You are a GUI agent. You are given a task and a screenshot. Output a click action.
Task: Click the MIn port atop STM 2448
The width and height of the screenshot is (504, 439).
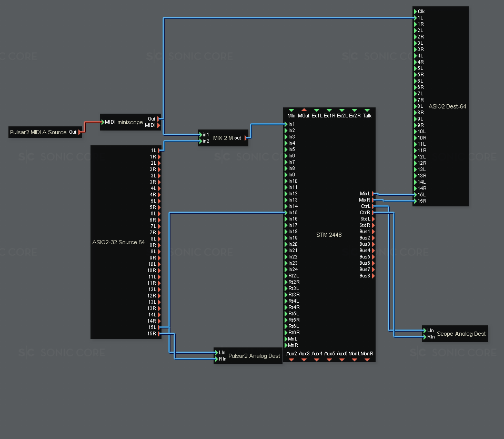[291, 111]
